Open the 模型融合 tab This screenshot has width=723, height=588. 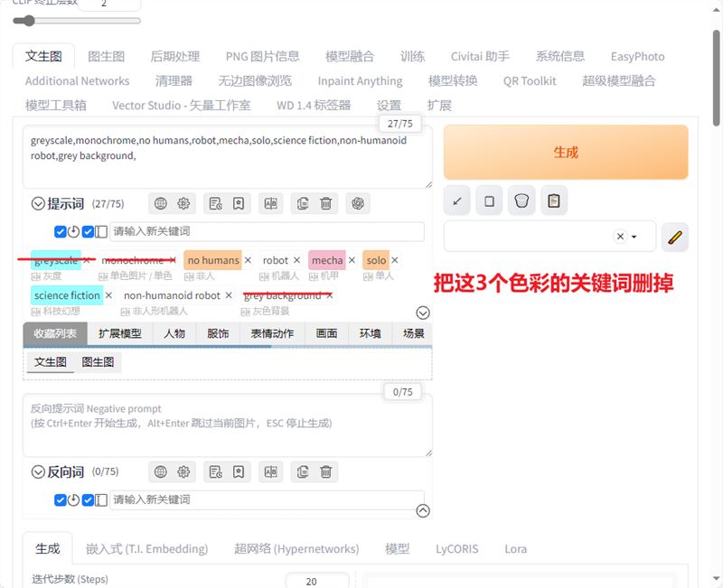pos(350,56)
